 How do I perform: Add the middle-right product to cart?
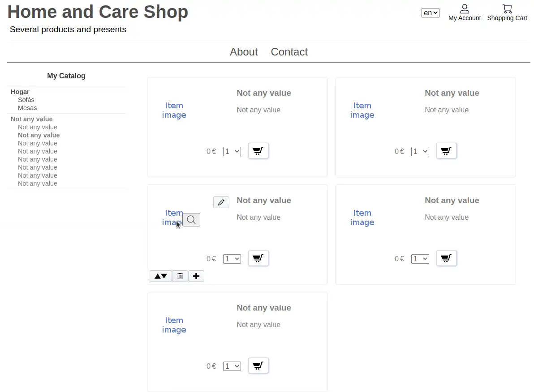point(446,258)
